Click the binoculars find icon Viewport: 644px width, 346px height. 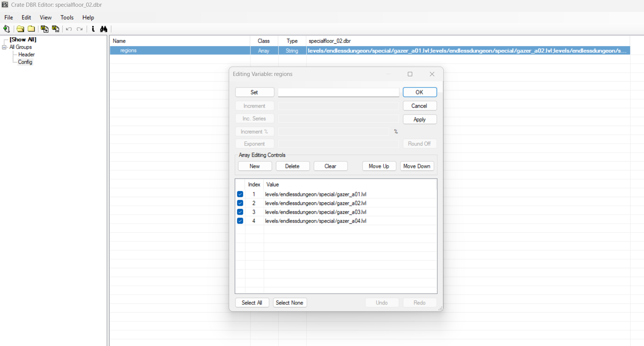(104, 29)
